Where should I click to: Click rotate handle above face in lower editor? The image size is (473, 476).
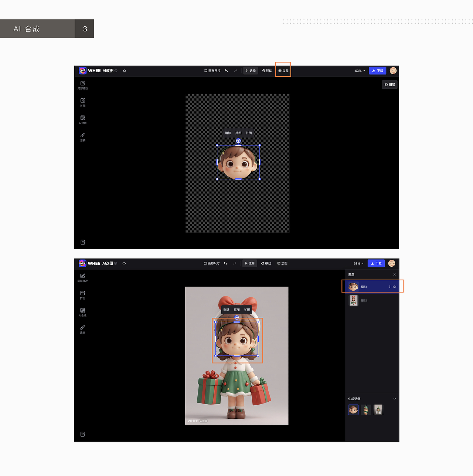(x=237, y=317)
